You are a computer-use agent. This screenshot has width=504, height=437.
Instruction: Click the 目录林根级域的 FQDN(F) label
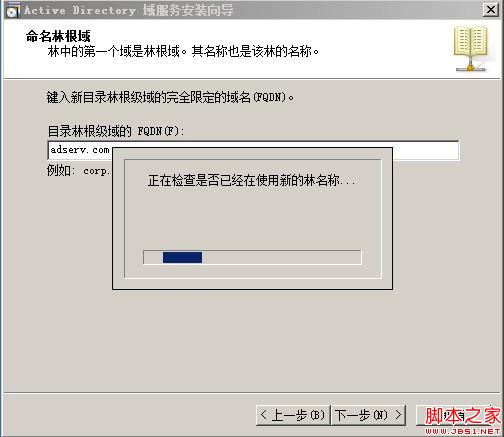click(x=115, y=131)
